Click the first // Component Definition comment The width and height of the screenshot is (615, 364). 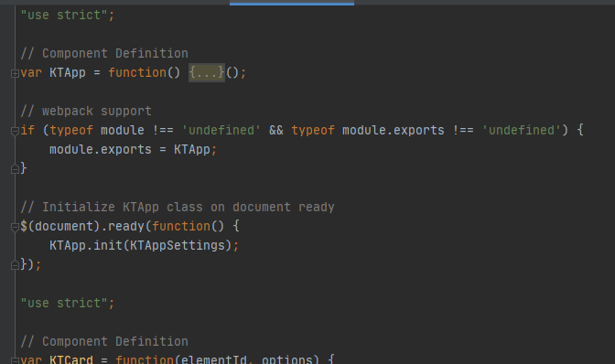(x=104, y=53)
